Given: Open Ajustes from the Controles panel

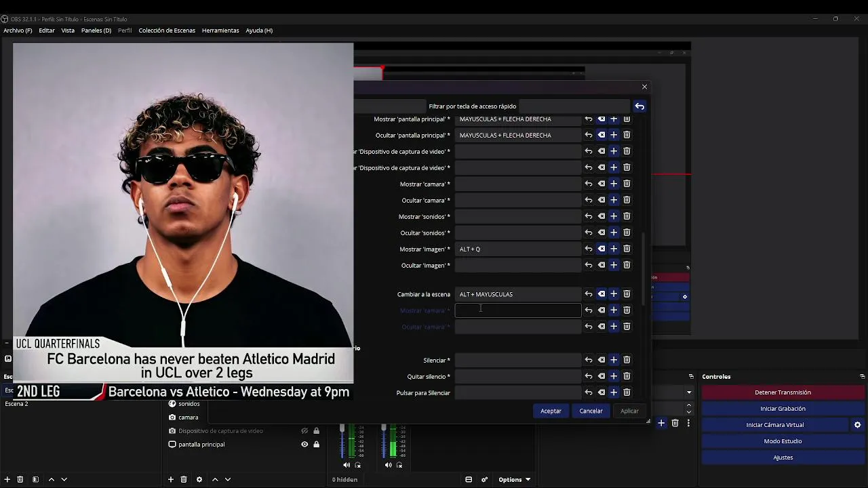Looking at the screenshot, I should pos(783,457).
